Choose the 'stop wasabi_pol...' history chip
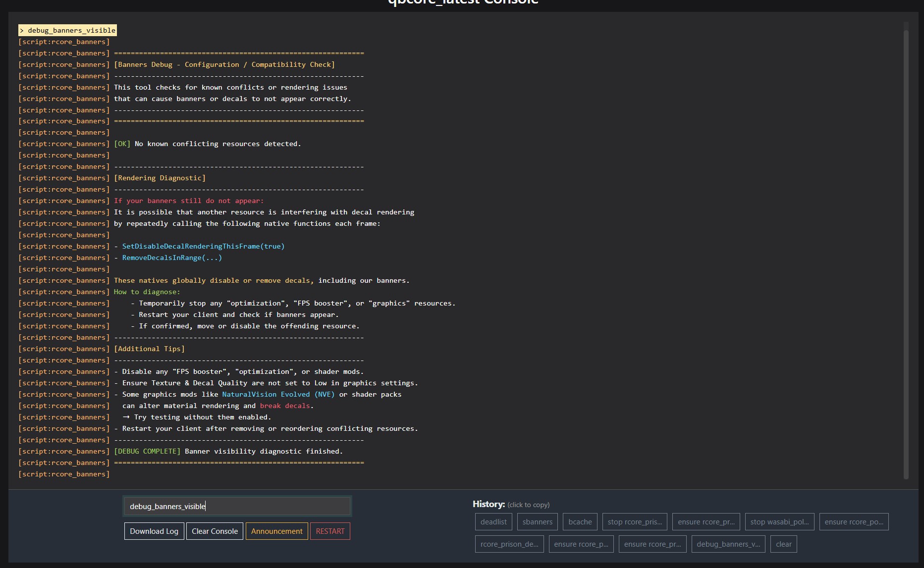The height and width of the screenshot is (568, 924). pos(779,521)
